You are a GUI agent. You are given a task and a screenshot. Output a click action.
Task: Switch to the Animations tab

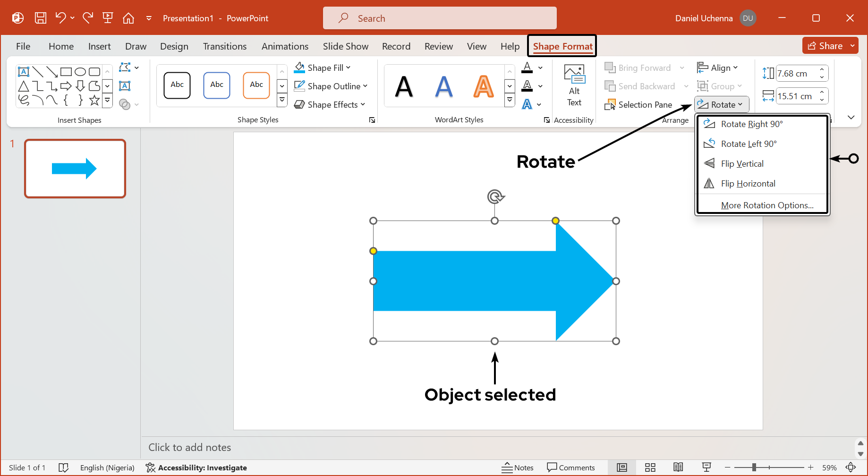pos(285,46)
